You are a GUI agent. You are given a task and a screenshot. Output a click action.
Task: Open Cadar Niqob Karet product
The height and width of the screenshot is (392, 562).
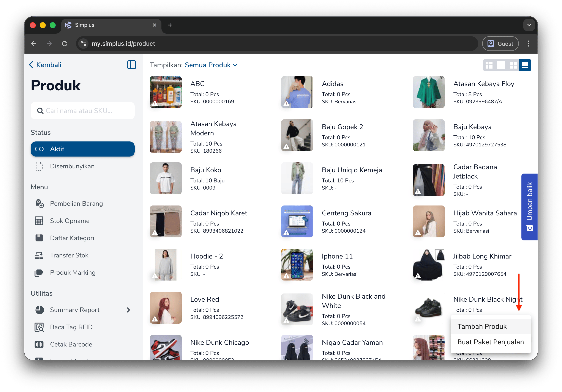pos(166,222)
